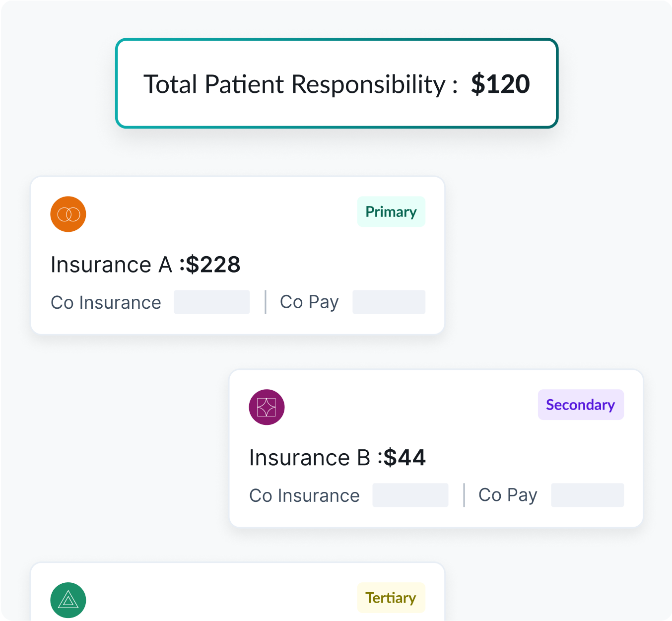The width and height of the screenshot is (672, 621).
Task: Open the Total Patient Responsibility summary box
Action: click(x=337, y=83)
